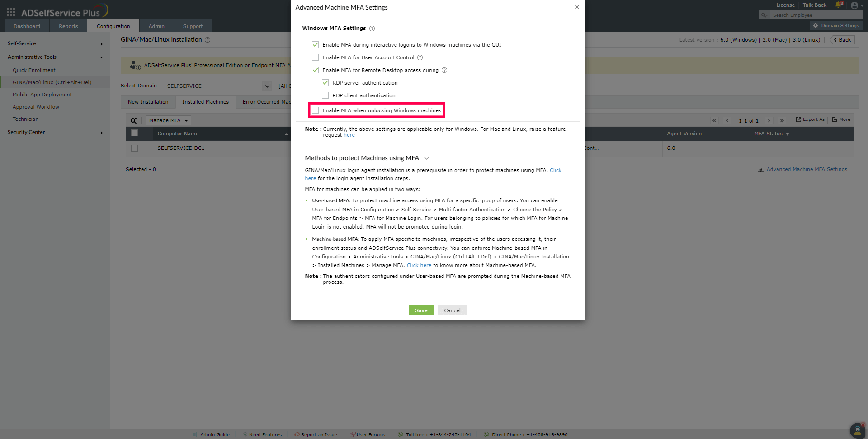Open the notifications bell
The height and width of the screenshot is (439, 868).
pos(839,5)
